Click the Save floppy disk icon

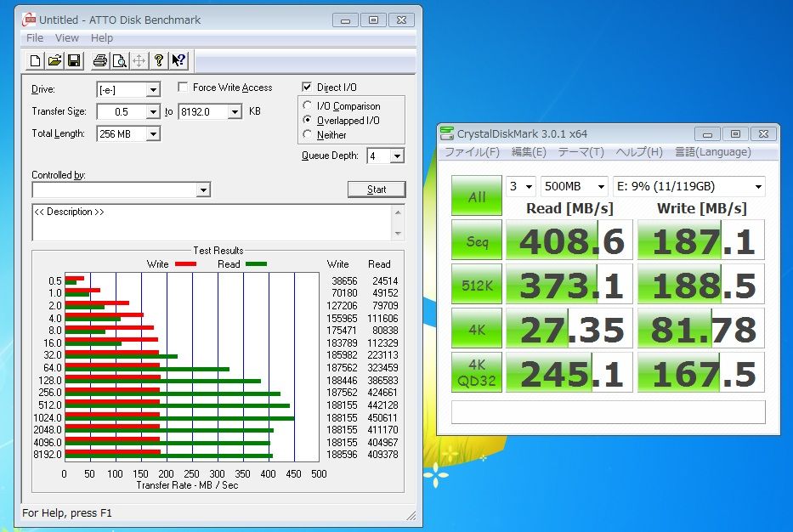coord(74,60)
